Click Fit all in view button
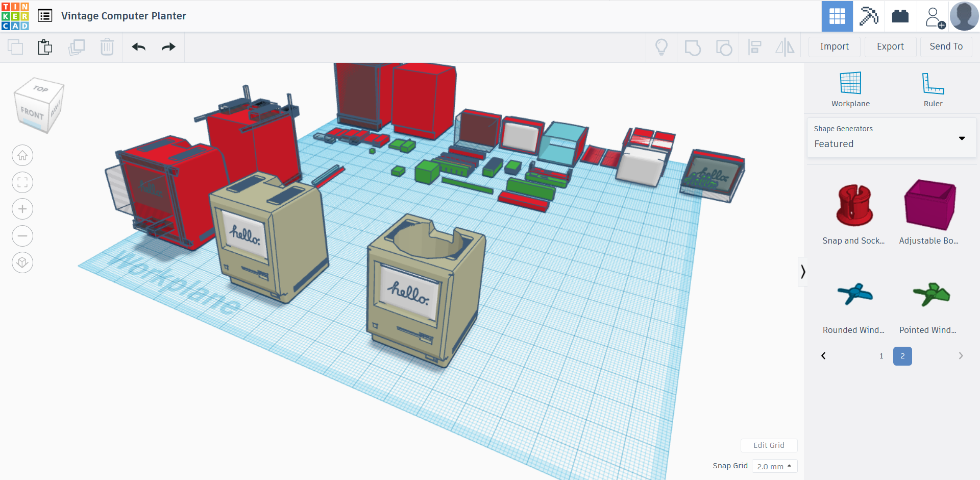Image resolution: width=980 pixels, height=480 pixels. click(22, 182)
